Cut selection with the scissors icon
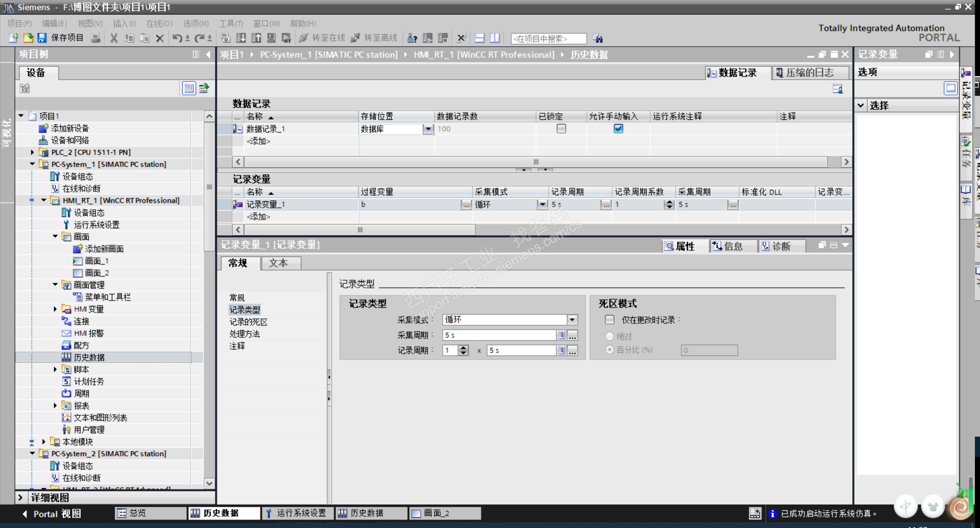The image size is (980, 528). click(x=114, y=38)
